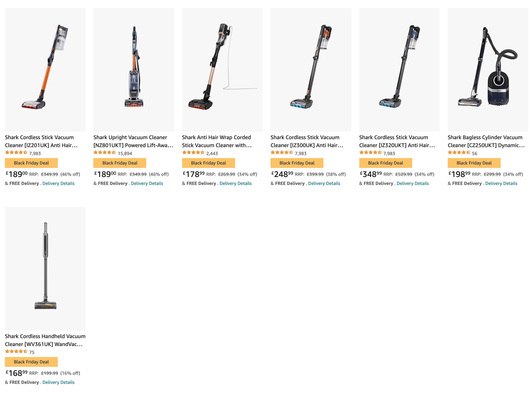The width and height of the screenshot is (532, 402).
Task: Select the Black Friday Deal badge for WV361UK
Action: (x=31, y=362)
